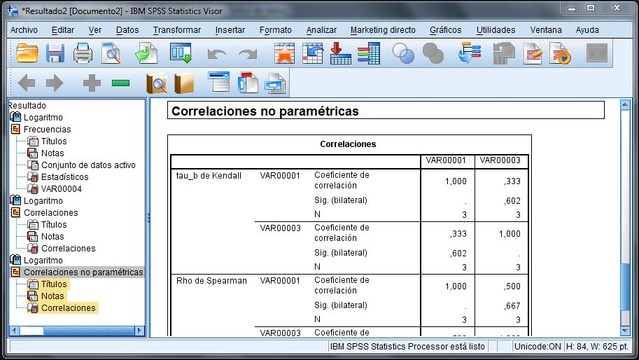Image resolution: width=639 pixels, height=360 pixels.
Task: Save output with the floppy disk icon
Action: (55, 53)
